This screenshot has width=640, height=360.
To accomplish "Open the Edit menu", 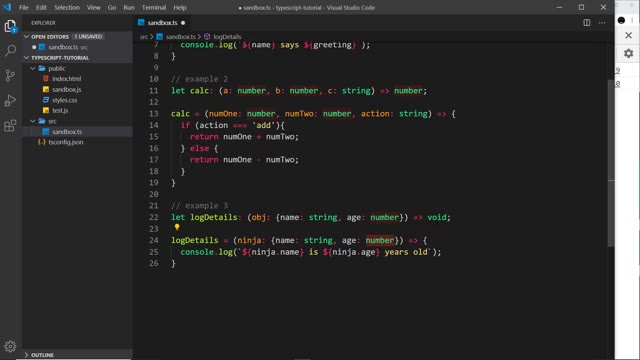I will pos(41,7).
